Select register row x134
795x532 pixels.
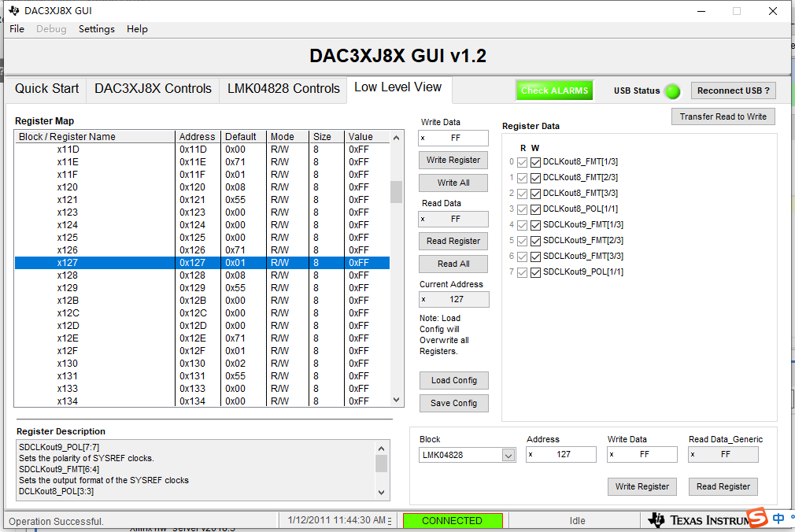coord(202,401)
